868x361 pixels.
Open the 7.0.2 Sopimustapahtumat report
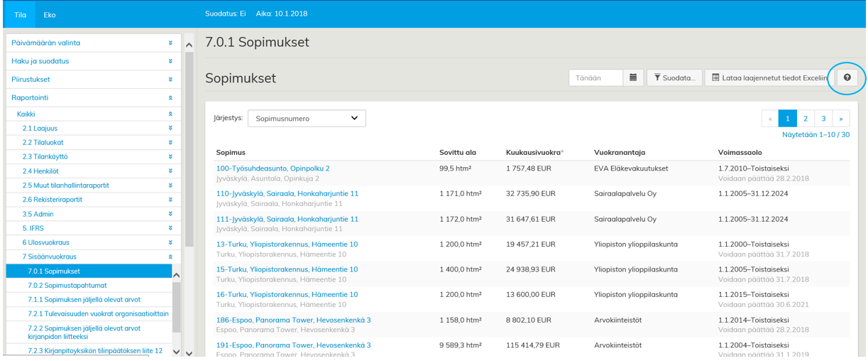(x=67, y=286)
